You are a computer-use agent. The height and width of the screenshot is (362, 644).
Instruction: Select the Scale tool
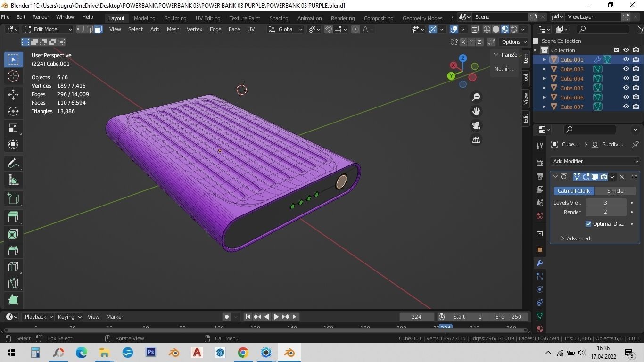13,128
